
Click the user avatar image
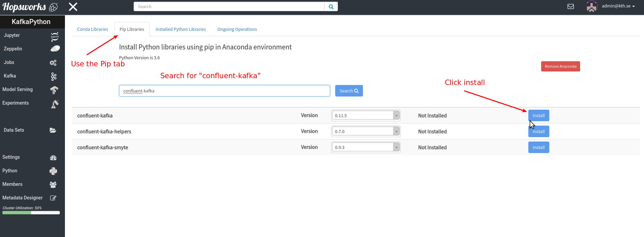click(x=592, y=6)
